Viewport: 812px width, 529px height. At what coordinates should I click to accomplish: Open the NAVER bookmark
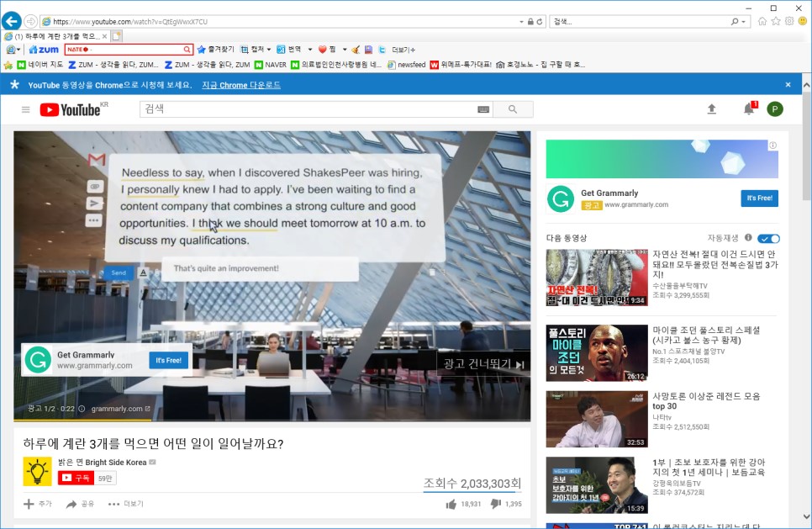271,65
